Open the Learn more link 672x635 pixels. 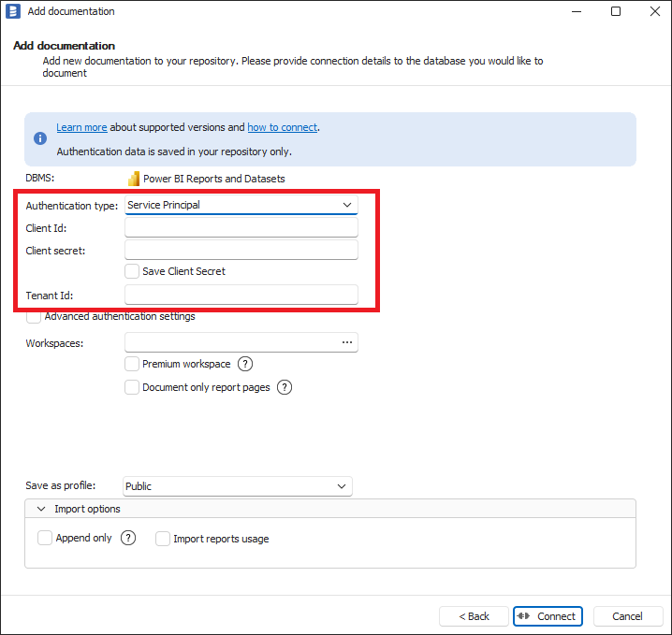pos(81,127)
